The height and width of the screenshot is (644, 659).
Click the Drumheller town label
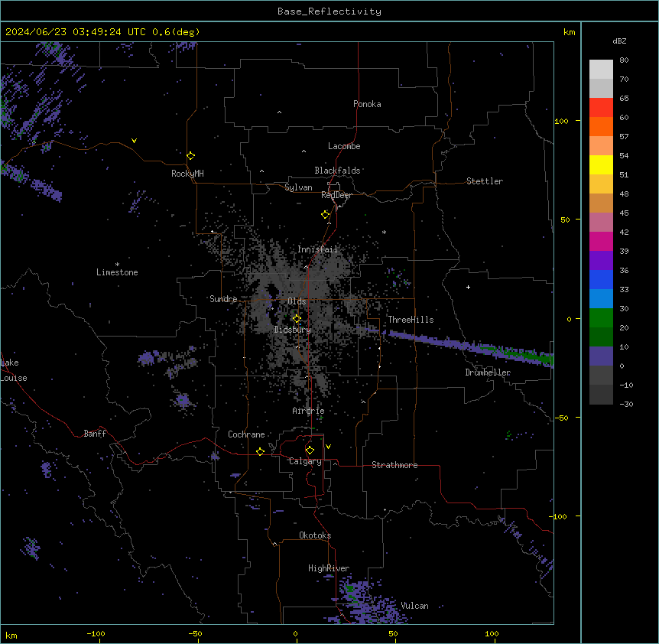pyautogui.click(x=488, y=372)
